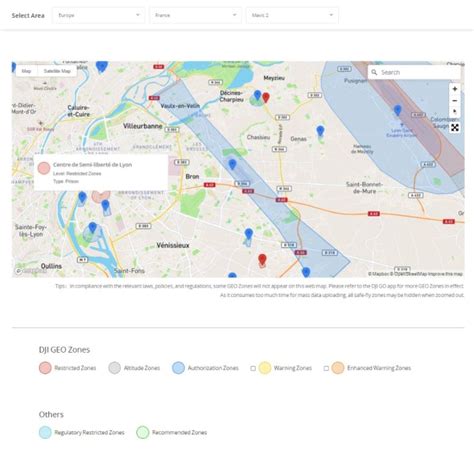
Task: Zoom in on the map with plus button
Action: click(455, 89)
